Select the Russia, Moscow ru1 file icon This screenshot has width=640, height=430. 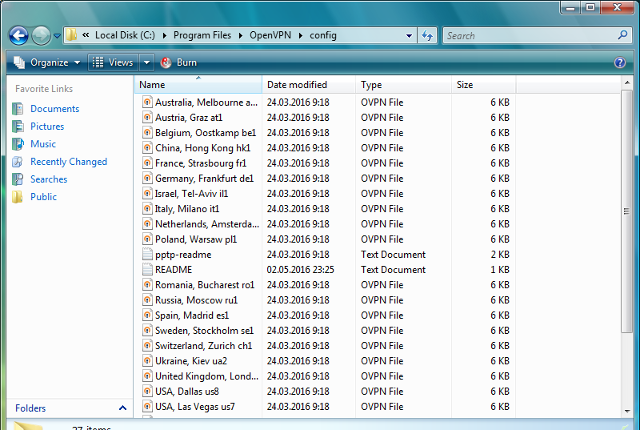147,300
